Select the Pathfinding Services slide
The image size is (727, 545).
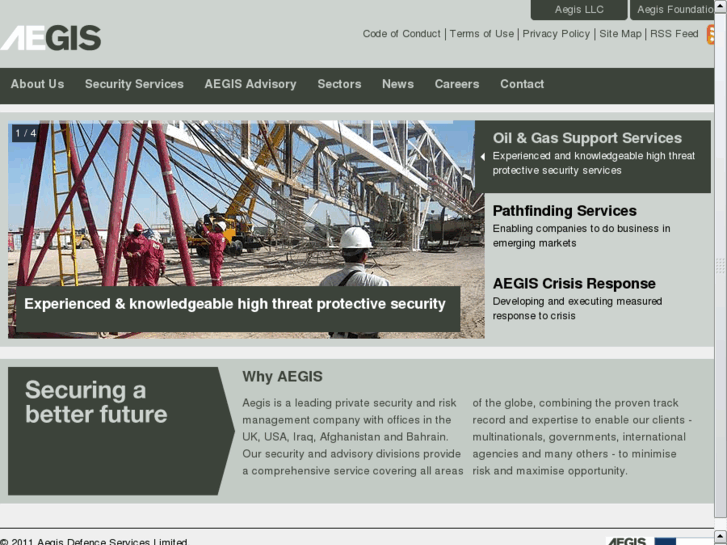(581, 226)
